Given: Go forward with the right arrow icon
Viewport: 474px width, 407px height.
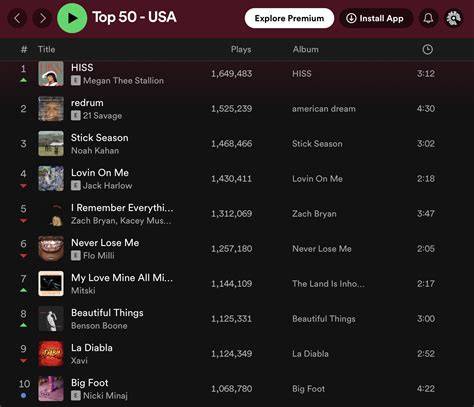Looking at the screenshot, I should click(x=42, y=18).
